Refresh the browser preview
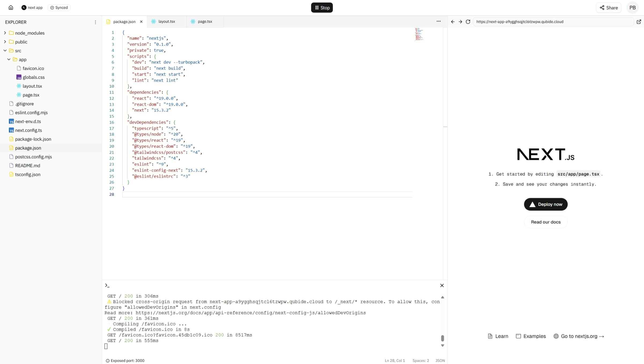 pos(468,22)
